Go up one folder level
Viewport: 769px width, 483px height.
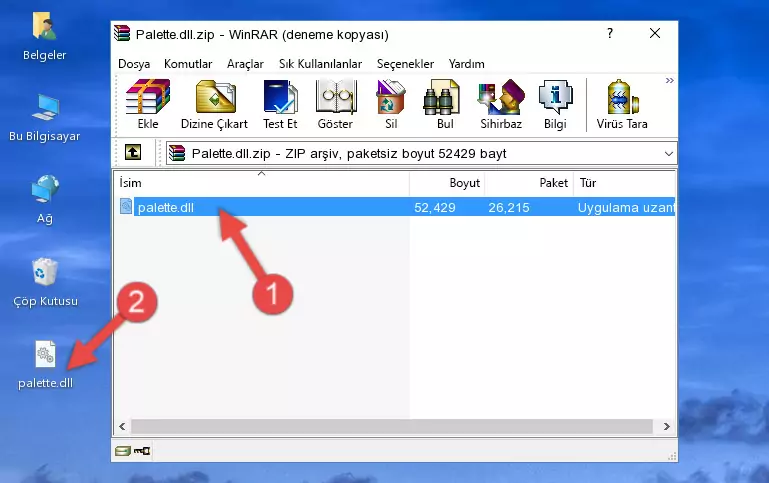pyautogui.click(x=133, y=153)
